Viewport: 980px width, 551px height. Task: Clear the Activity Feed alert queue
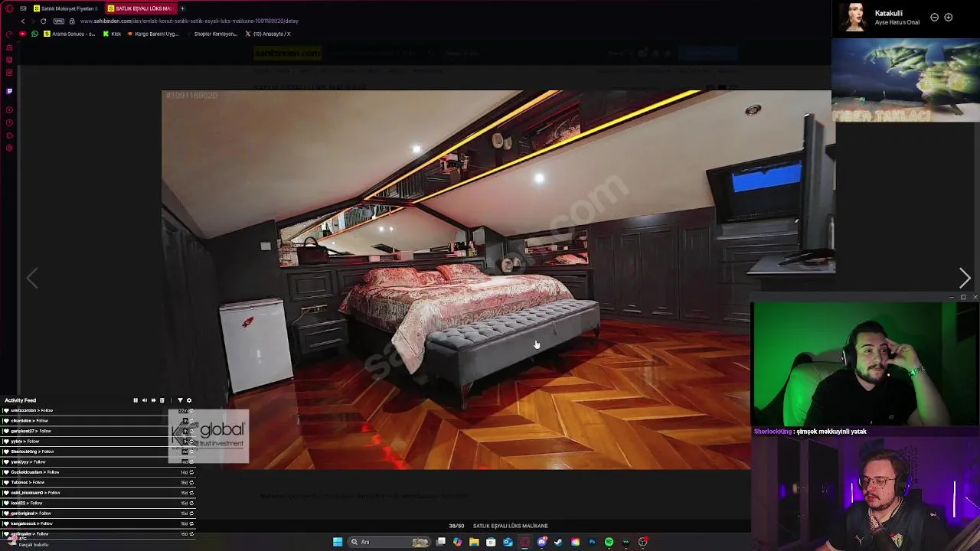[x=162, y=400]
